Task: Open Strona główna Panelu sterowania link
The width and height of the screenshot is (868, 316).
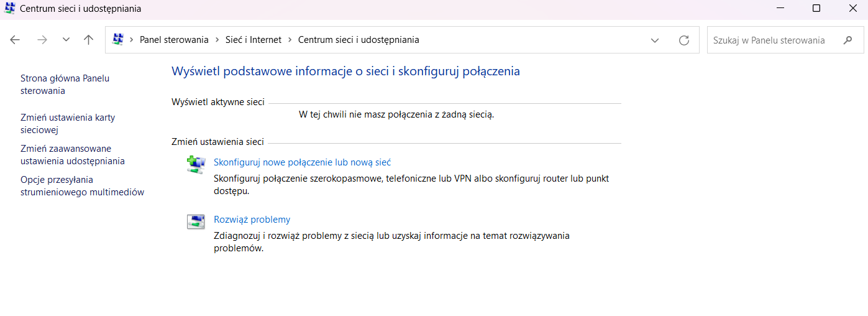Action: [65, 85]
